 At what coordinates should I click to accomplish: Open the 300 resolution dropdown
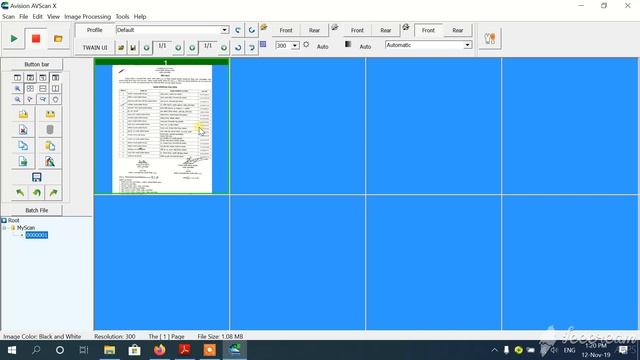[295, 45]
